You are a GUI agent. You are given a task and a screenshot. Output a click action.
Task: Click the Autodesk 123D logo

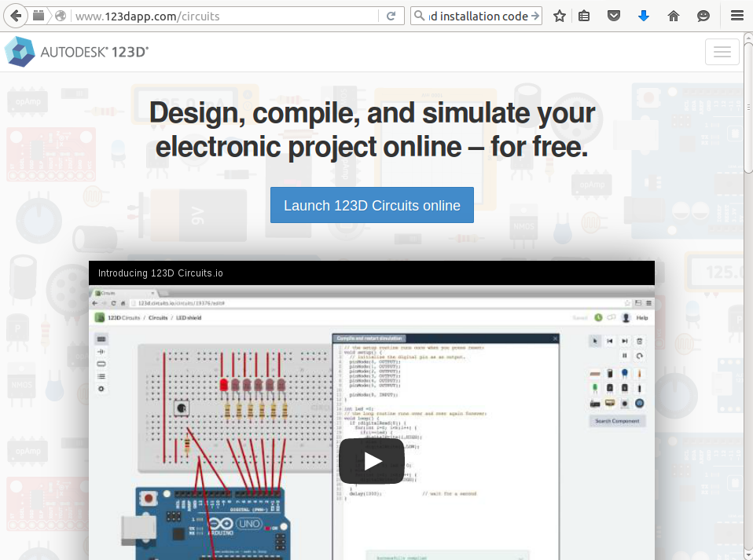[77, 51]
